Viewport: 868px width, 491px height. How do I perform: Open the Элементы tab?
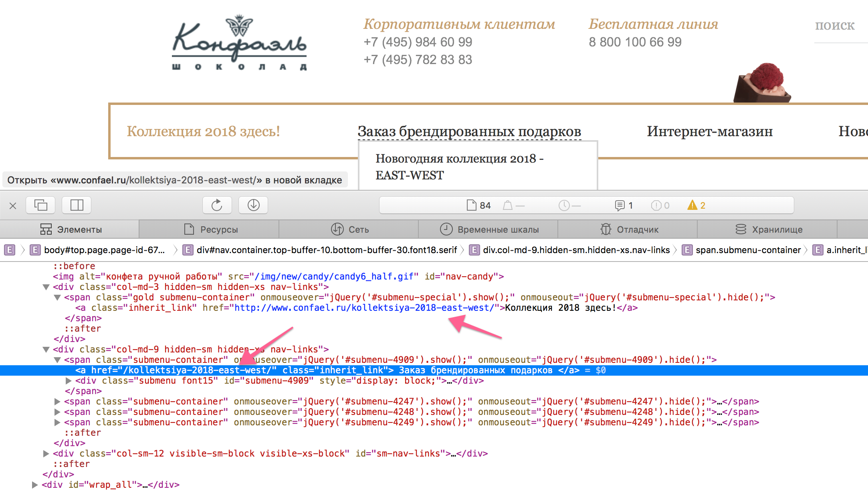70,229
